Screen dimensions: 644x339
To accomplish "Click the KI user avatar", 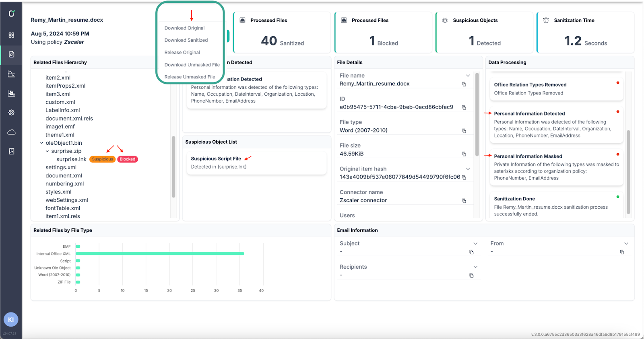I will tap(11, 320).
